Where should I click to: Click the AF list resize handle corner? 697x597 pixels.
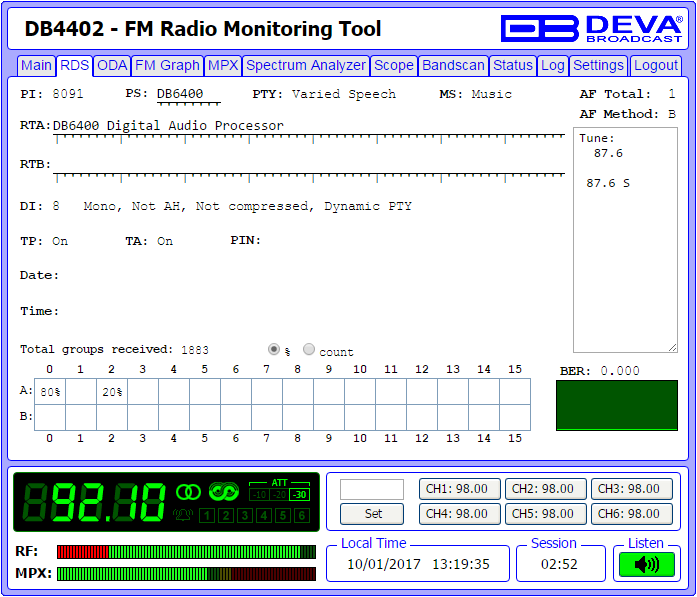673,348
